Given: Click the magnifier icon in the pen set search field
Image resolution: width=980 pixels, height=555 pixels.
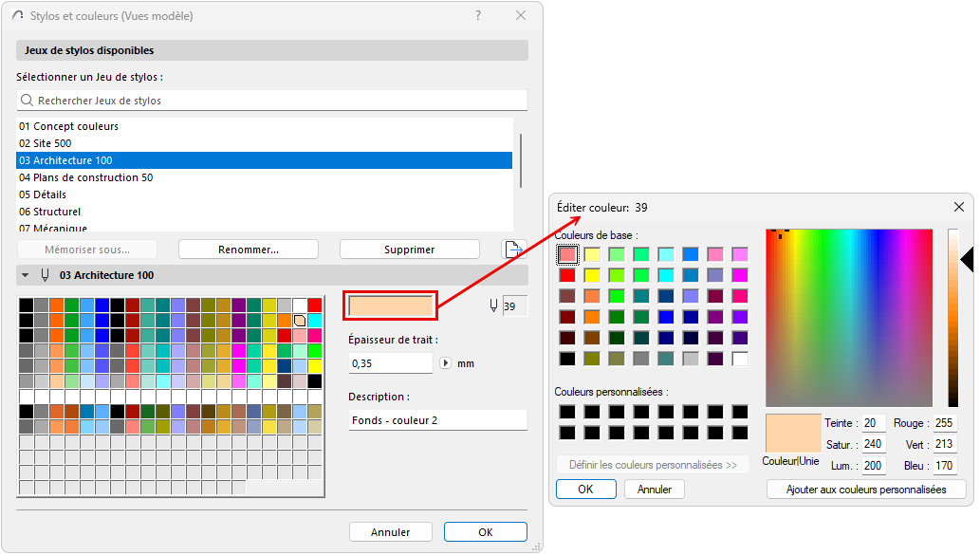Looking at the screenshot, I should (28, 100).
